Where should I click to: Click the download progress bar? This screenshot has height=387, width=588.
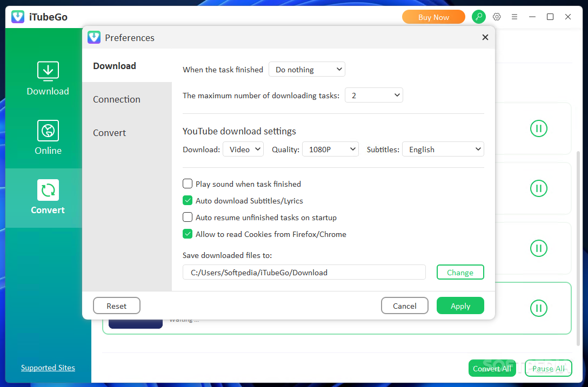[135, 320]
